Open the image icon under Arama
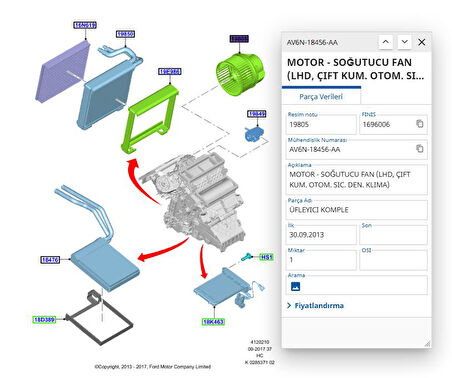This screenshot has width=452, height=378. [295, 286]
